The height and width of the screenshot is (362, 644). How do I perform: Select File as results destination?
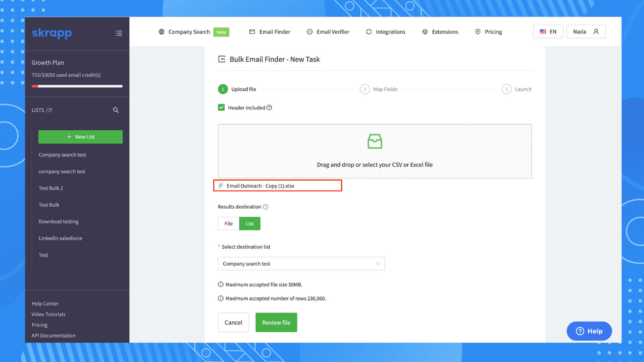[x=229, y=224]
